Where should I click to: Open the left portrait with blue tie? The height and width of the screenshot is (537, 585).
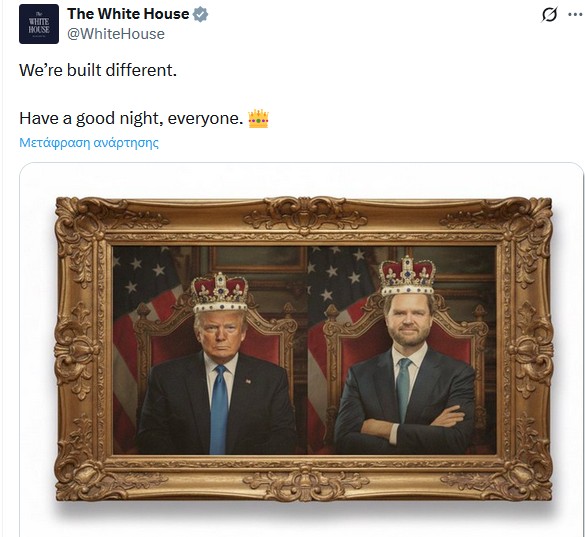pyautogui.click(x=210, y=350)
